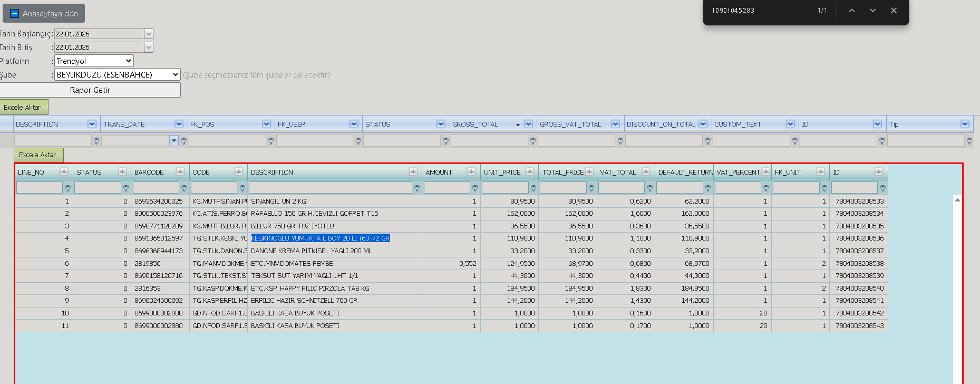The width and height of the screenshot is (980, 384).
Task: Click filter icon under upper GROSS_TOTAL column
Action: click(533, 141)
